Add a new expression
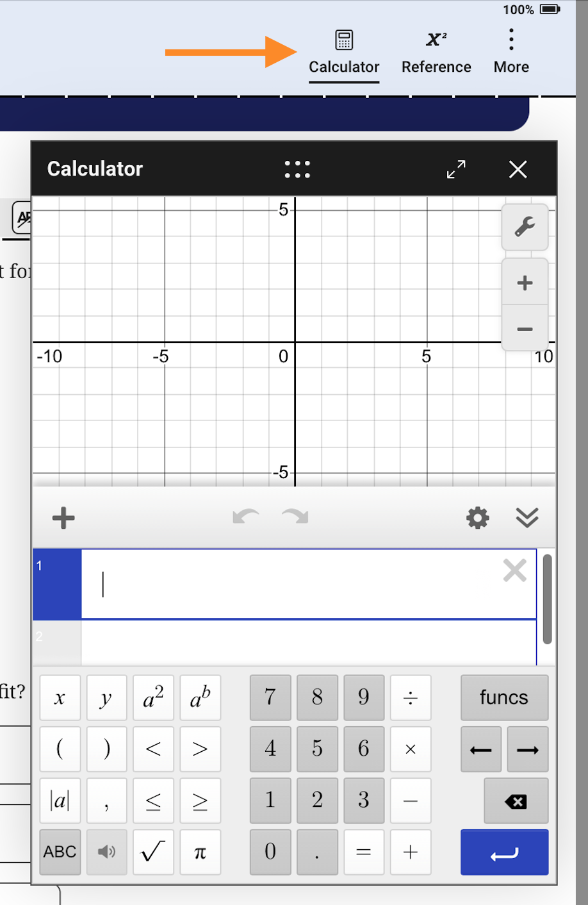The image size is (588, 905). tap(63, 518)
